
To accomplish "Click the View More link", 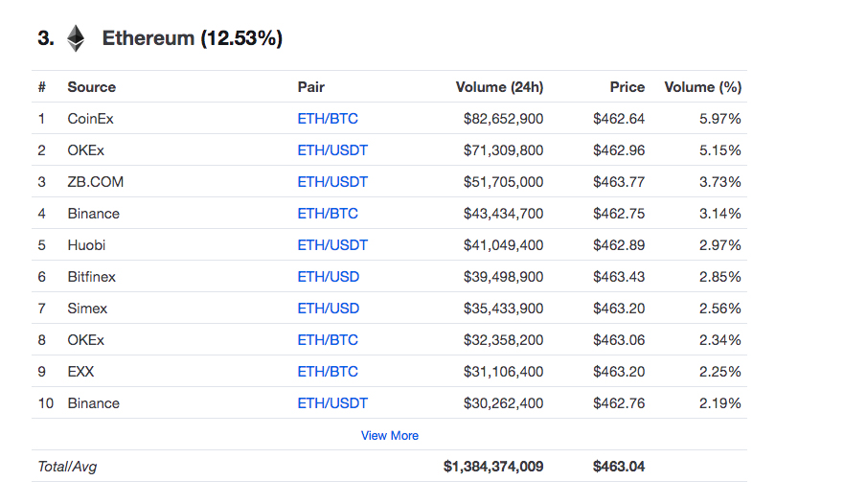I will (389, 436).
